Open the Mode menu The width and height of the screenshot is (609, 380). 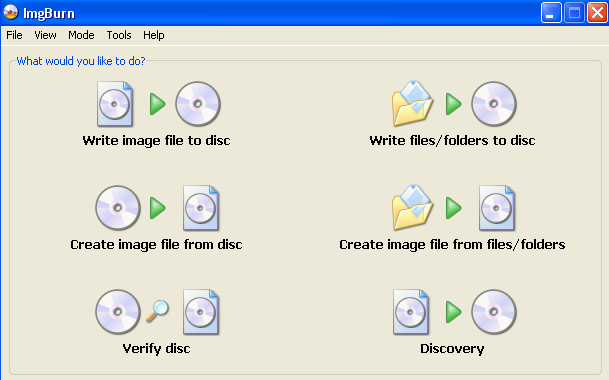point(81,35)
